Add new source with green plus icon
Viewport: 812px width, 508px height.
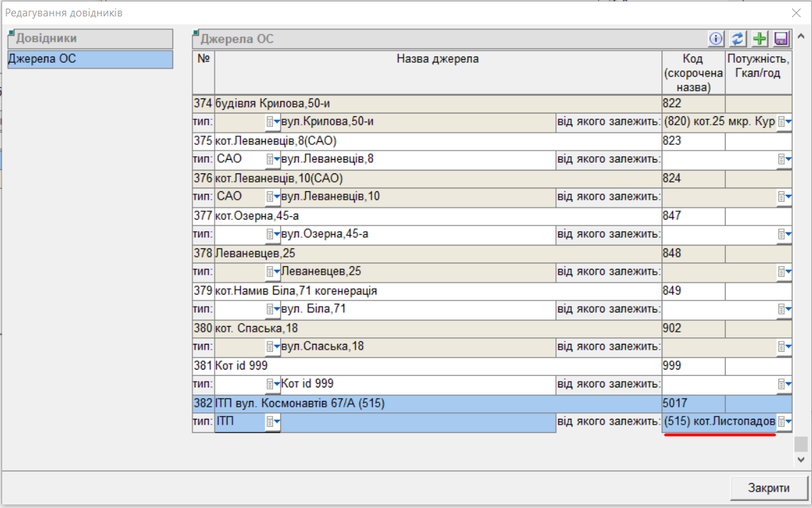pyautogui.click(x=760, y=39)
